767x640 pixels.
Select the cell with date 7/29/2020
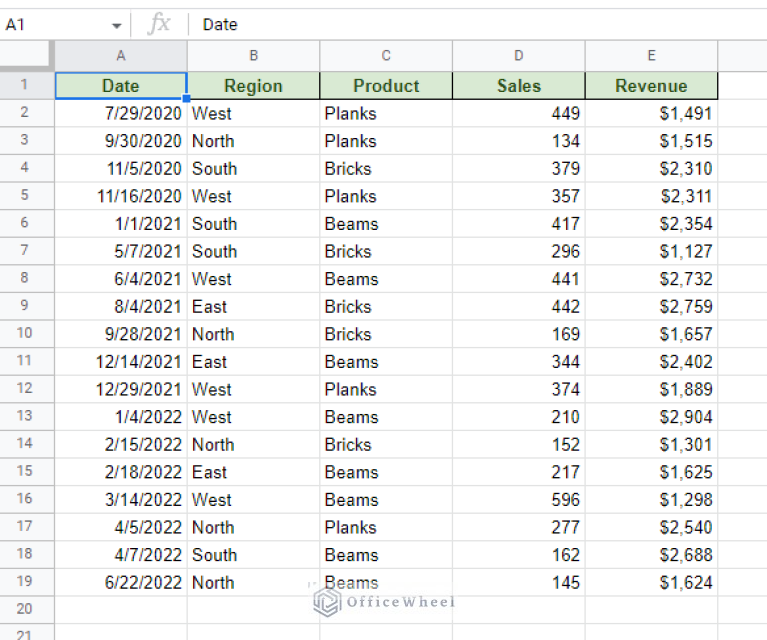[121, 114]
